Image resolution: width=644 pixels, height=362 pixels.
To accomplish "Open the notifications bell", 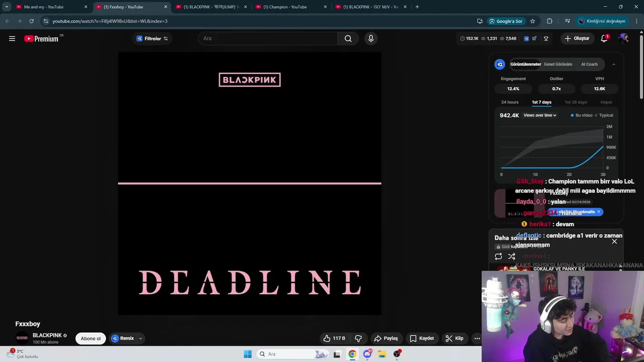I will (605, 38).
